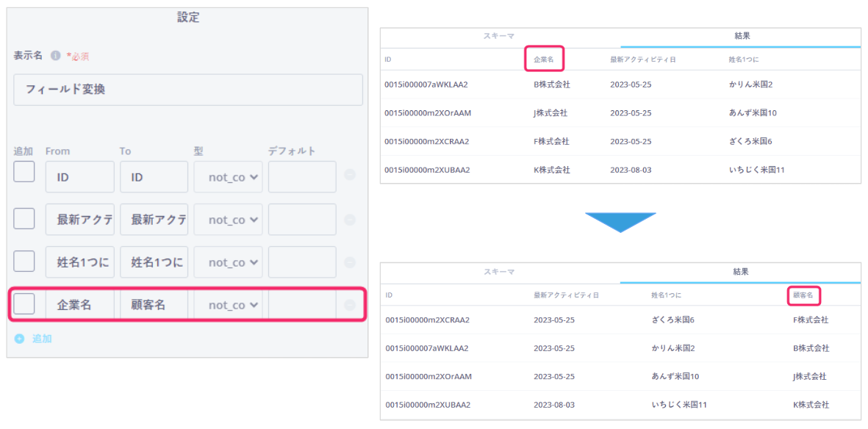Image resolution: width=868 pixels, height=429 pixels.
Task: Select ざくろ米国6 cell in upper table
Action: (x=750, y=141)
